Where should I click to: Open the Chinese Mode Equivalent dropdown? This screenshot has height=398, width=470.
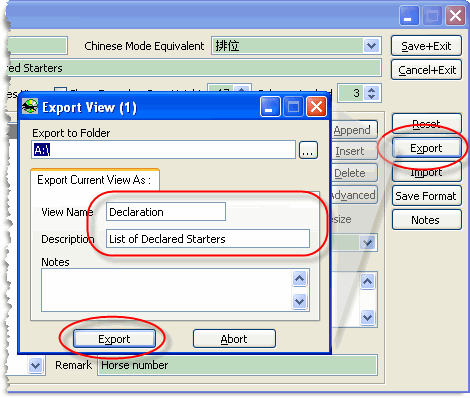click(372, 46)
